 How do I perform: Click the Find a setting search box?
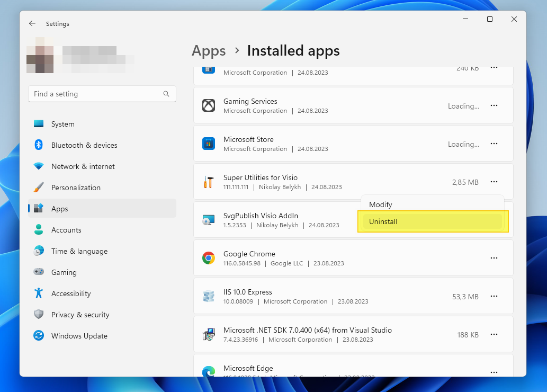click(102, 94)
